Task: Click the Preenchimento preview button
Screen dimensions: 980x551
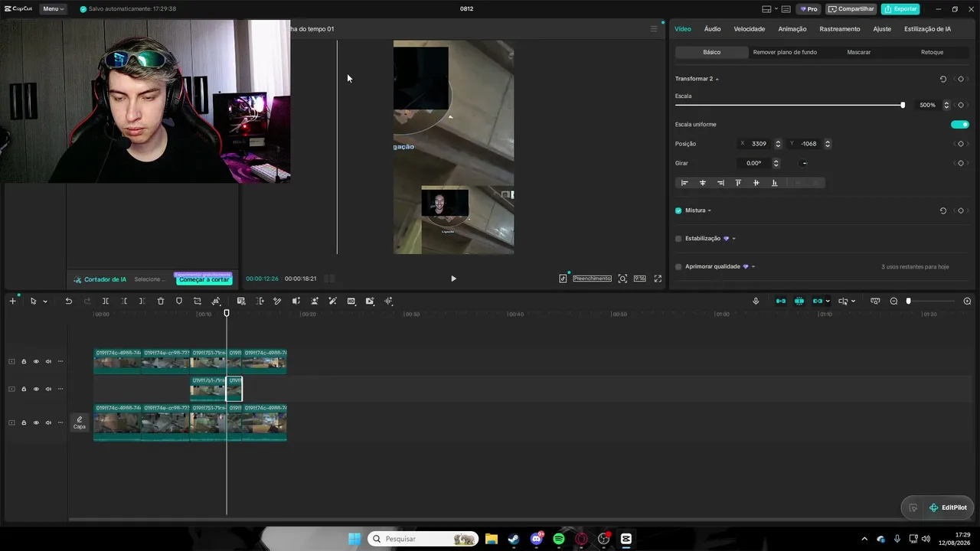Action: 592,279
